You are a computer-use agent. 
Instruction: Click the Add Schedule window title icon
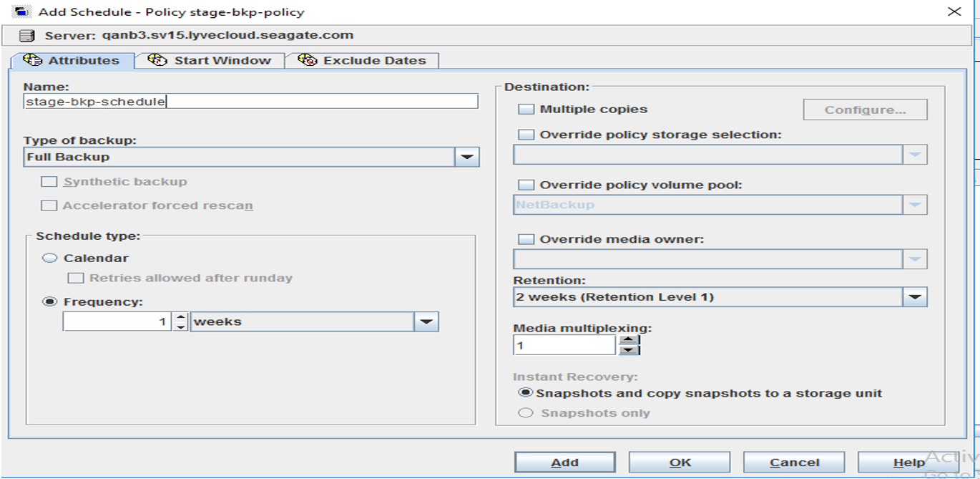click(x=23, y=11)
